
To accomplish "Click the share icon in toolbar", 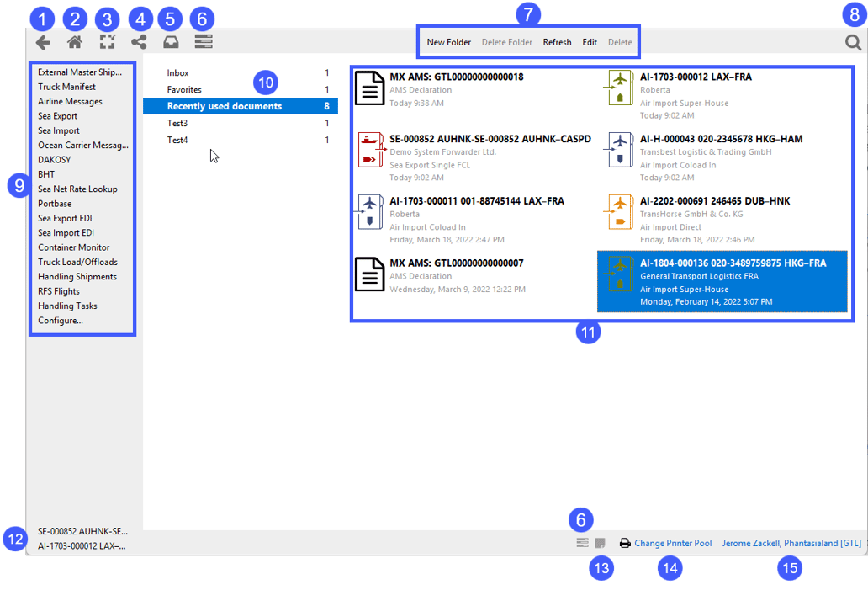I will tap(139, 42).
